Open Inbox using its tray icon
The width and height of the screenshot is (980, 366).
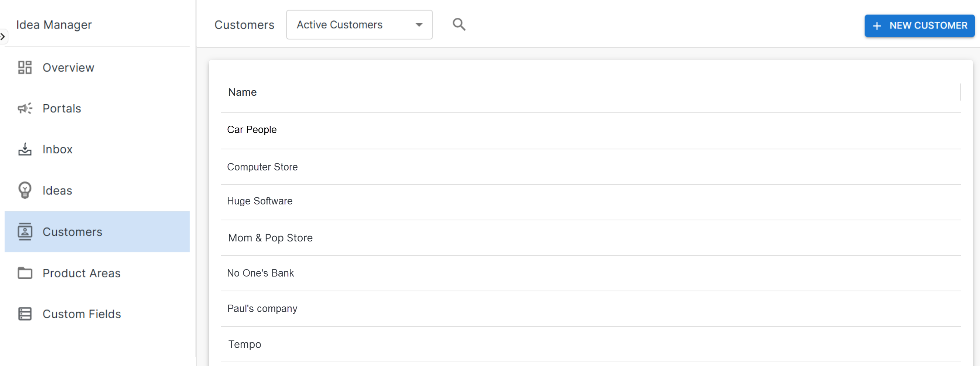tap(25, 149)
